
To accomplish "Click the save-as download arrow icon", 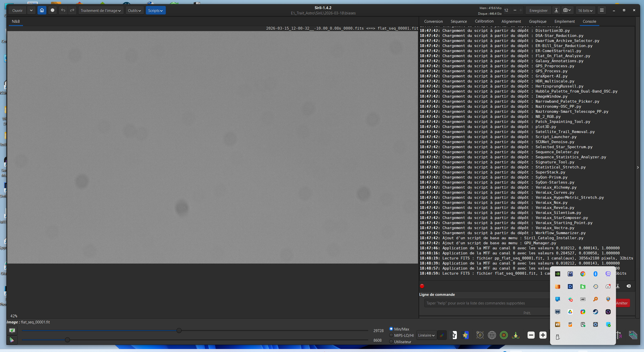I will 556,10.
